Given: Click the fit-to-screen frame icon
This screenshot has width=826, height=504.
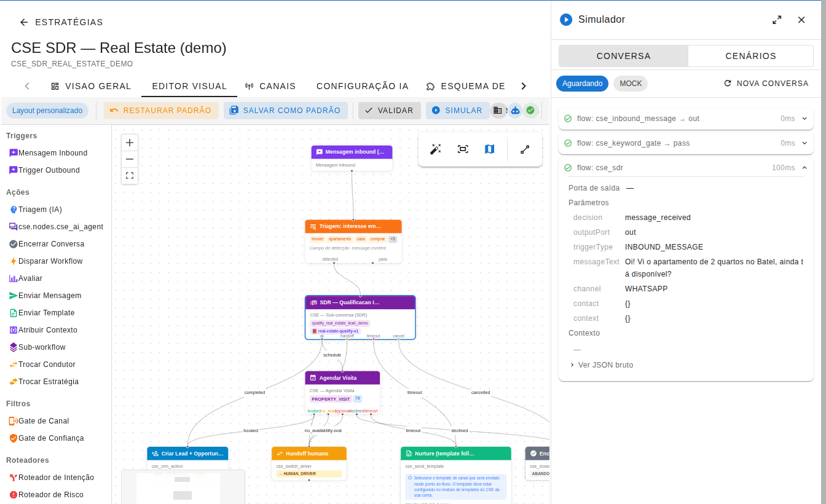Looking at the screenshot, I should click(463, 149).
